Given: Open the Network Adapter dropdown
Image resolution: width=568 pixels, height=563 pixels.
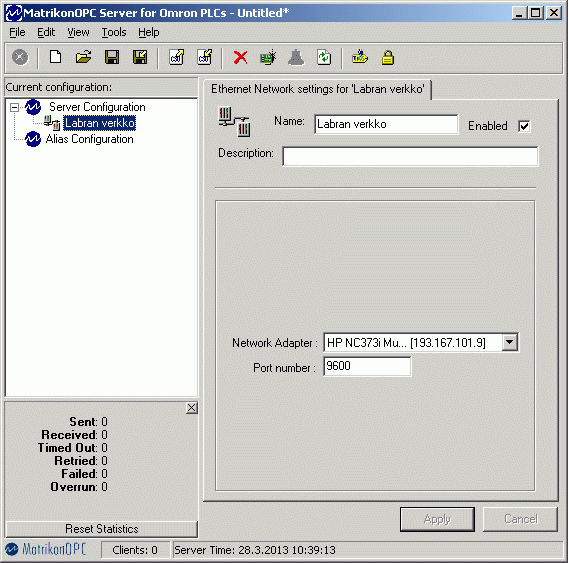Looking at the screenshot, I should click(x=509, y=342).
